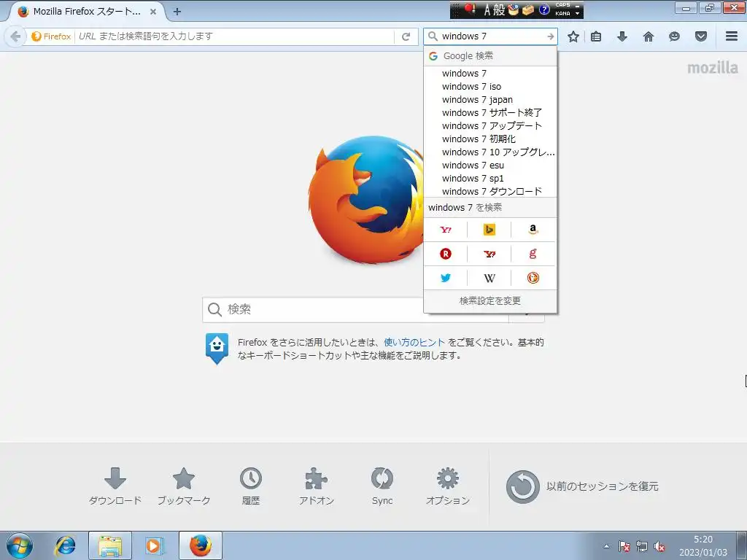Open Windows Explorer from taskbar
The width and height of the screenshot is (747, 560).
110,545
